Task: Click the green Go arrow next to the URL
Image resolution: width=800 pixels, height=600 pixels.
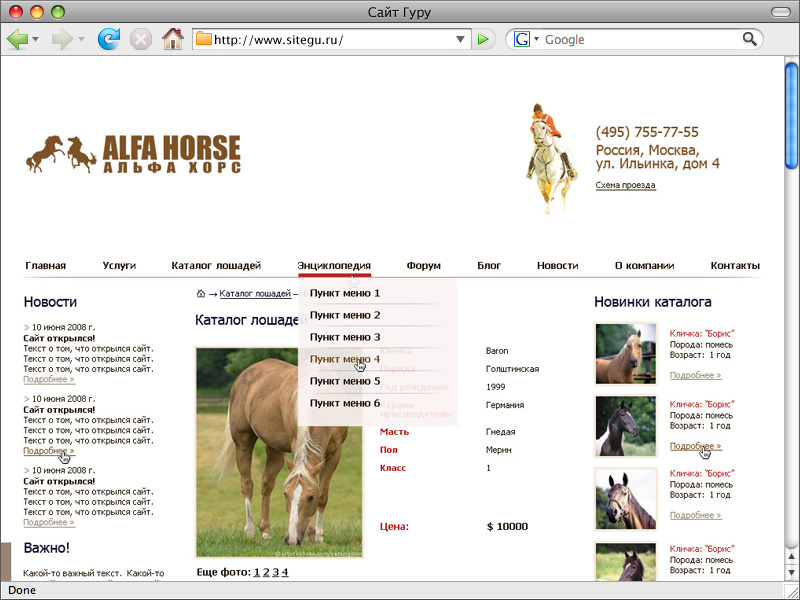Action: 483,39
